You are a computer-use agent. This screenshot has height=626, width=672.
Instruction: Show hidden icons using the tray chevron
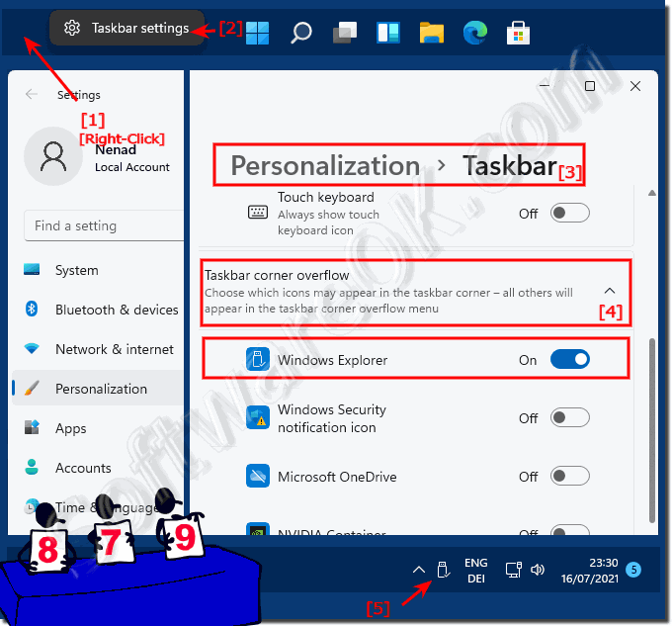tap(419, 570)
